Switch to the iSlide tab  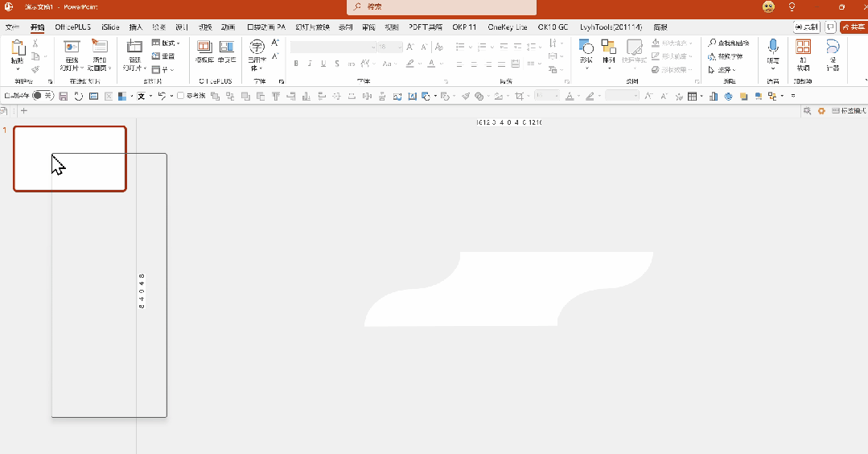tap(110, 27)
